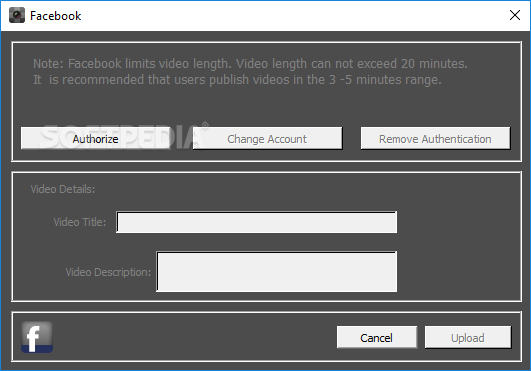The width and height of the screenshot is (531, 371).
Task: Click the app icon in title bar
Action: (17, 15)
